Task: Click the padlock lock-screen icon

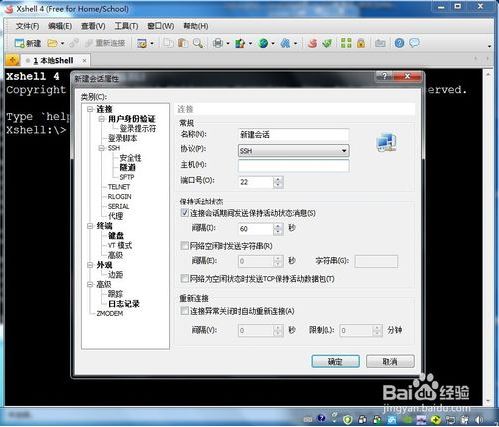Action: coord(361,43)
